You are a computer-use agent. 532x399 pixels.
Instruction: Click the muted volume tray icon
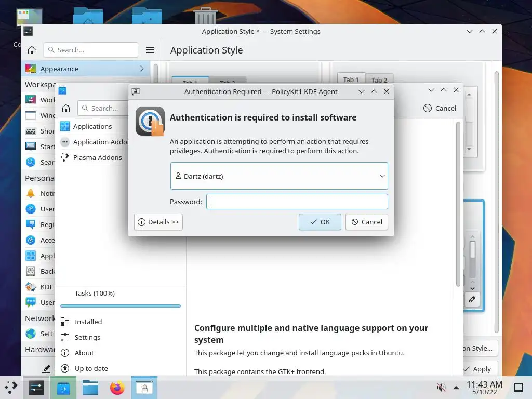pyautogui.click(x=441, y=388)
